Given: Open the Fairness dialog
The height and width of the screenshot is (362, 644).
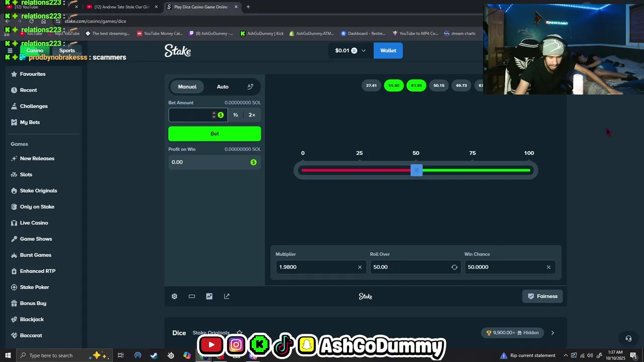Looking at the screenshot, I should (542, 296).
